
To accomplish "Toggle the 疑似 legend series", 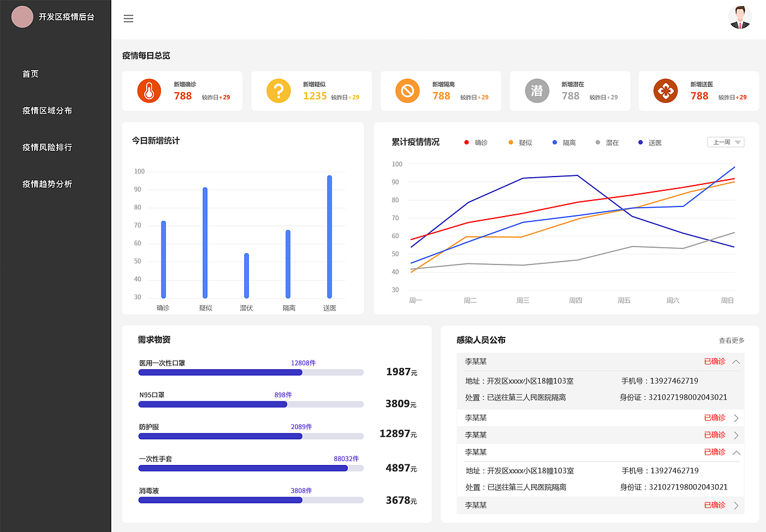I will pos(520,142).
